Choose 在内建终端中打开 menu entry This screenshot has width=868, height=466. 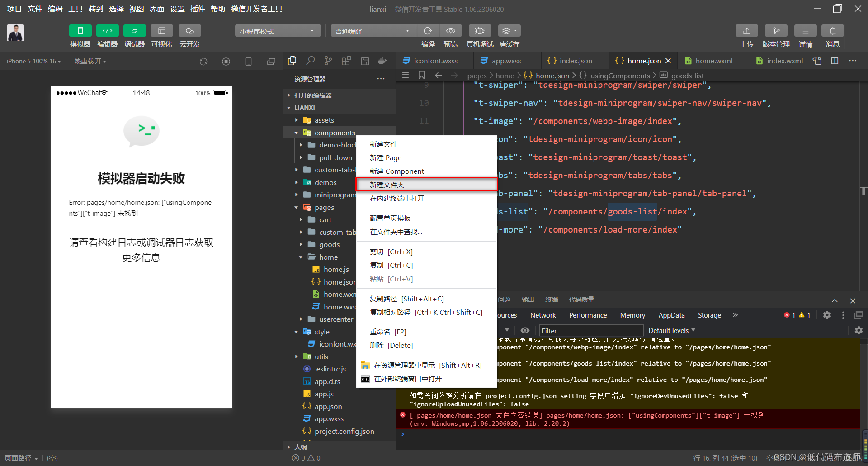[x=427, y=198]
